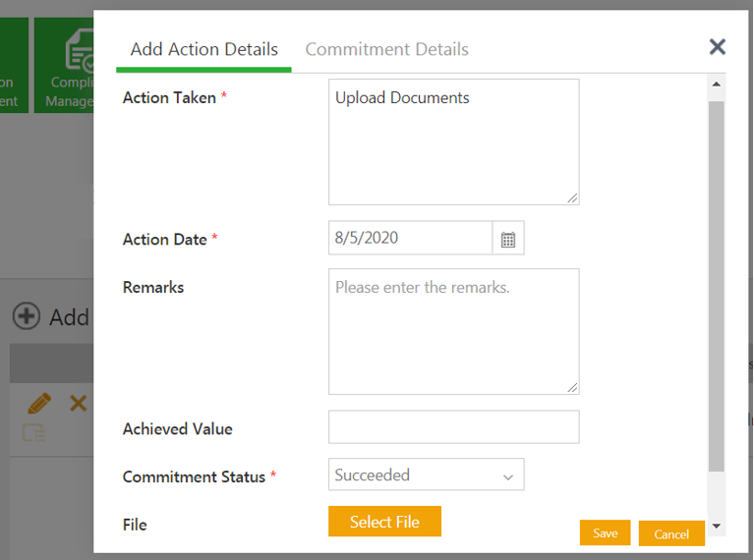Screen dimensions: 754x560
Task: Click the vertical scrollbar thumb
Action: tap(717, 285)
